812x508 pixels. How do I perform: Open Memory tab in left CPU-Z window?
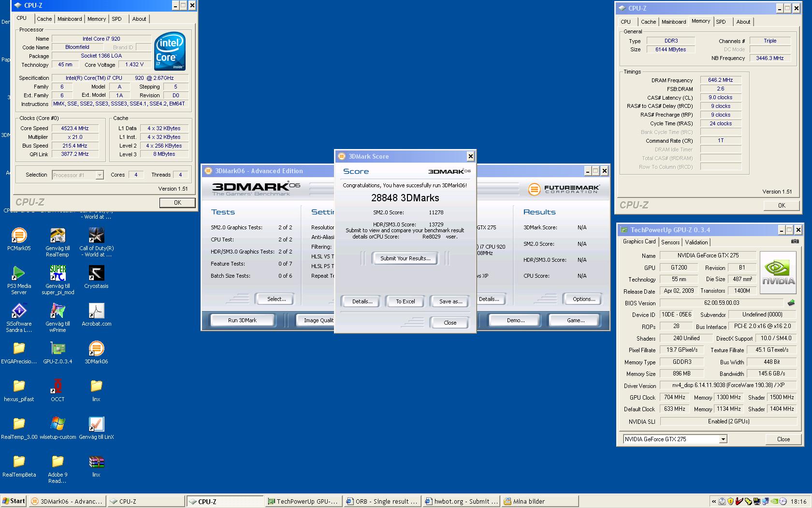click(97, 19)
